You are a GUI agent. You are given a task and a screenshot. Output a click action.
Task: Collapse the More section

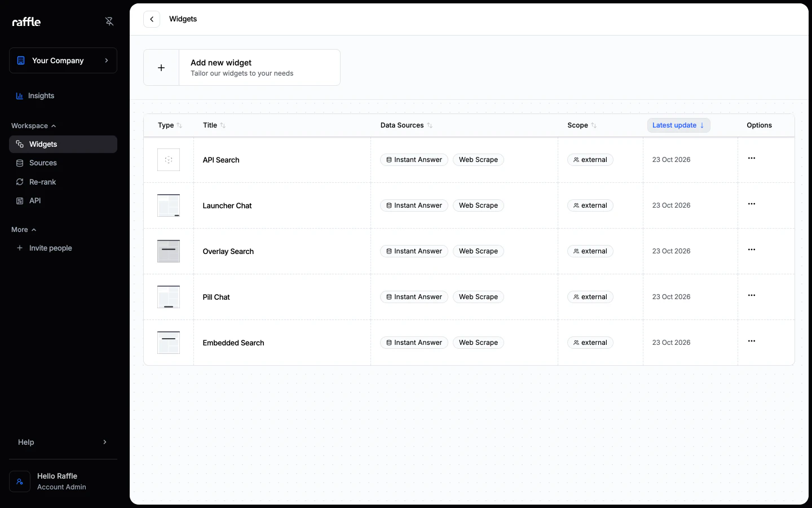(24, 230)
